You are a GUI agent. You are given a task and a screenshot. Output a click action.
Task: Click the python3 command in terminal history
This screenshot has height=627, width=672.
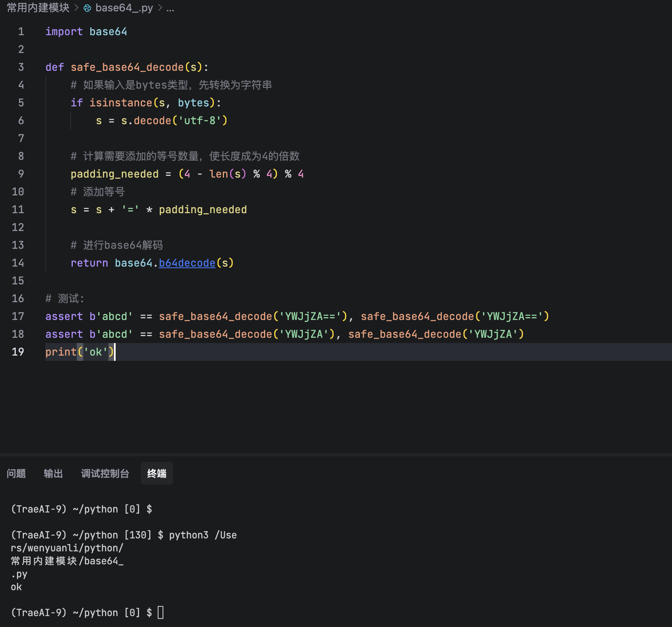click(188, 535)
